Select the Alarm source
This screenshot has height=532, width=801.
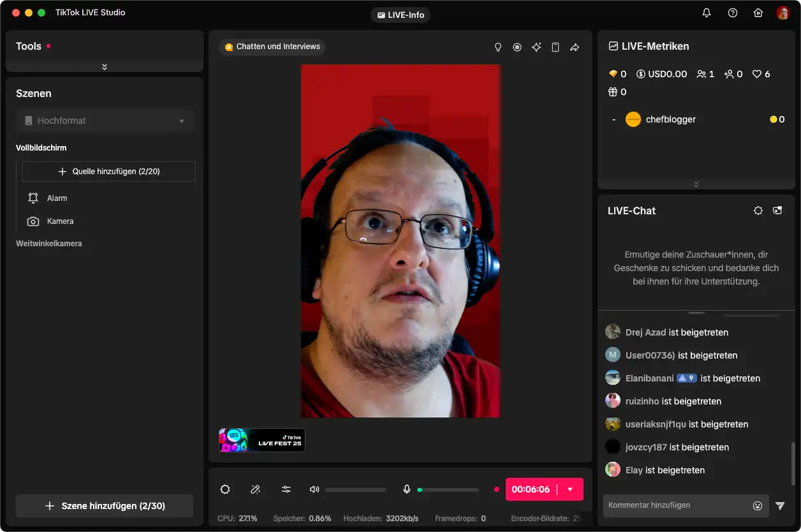pos(57,198)
